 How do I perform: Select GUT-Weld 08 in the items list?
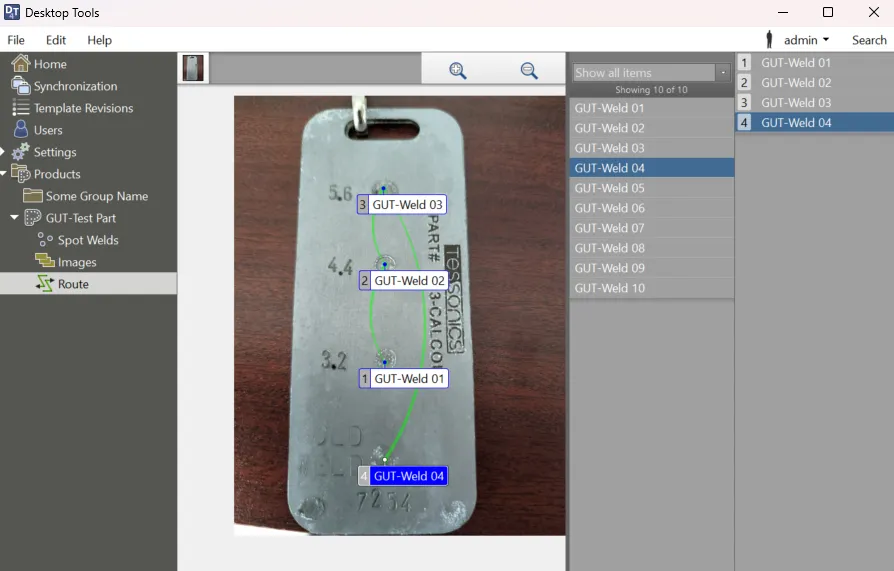pyautogui.click(x=651, y=248)
